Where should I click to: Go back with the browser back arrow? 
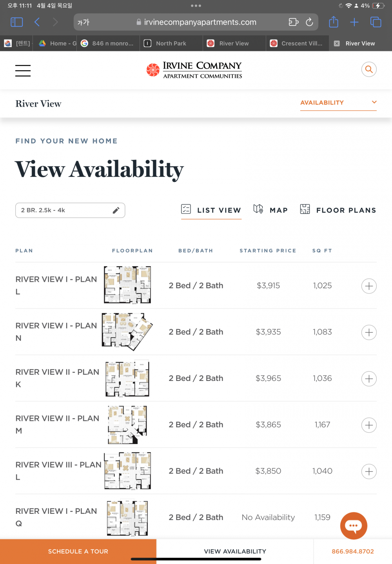point(37,22)
